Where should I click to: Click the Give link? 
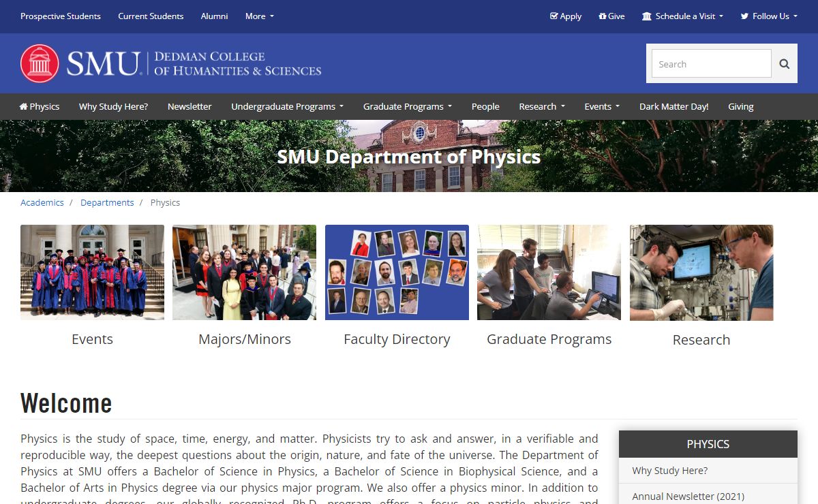tap(611, 16)
